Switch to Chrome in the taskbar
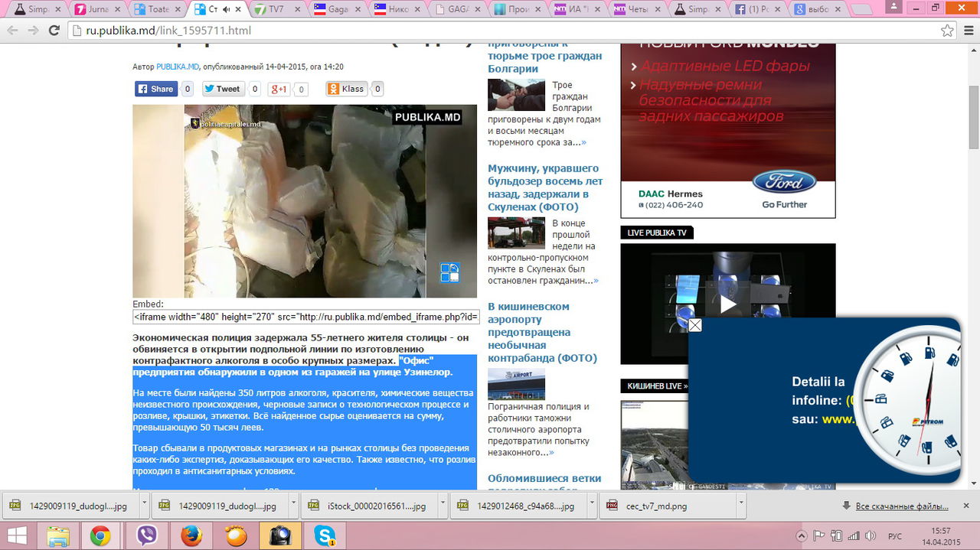The height and width of the screenshot is (550, 980). [x=100, y=536]
